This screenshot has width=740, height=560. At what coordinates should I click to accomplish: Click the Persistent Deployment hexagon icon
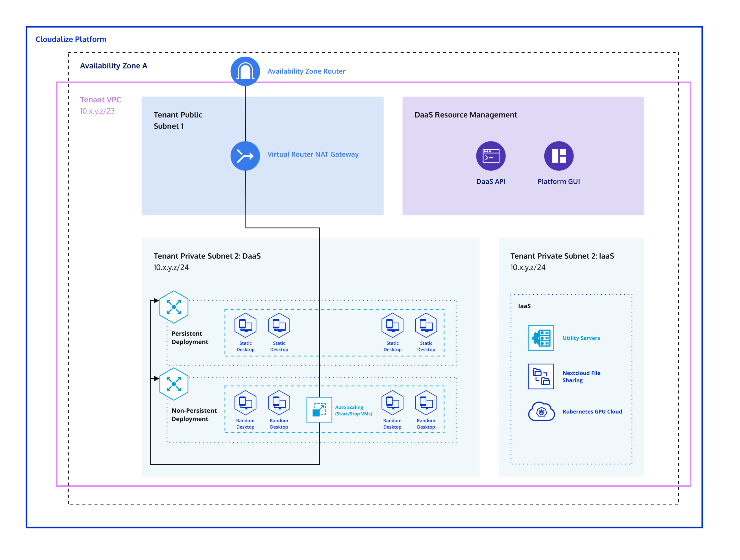coord(174,307)
